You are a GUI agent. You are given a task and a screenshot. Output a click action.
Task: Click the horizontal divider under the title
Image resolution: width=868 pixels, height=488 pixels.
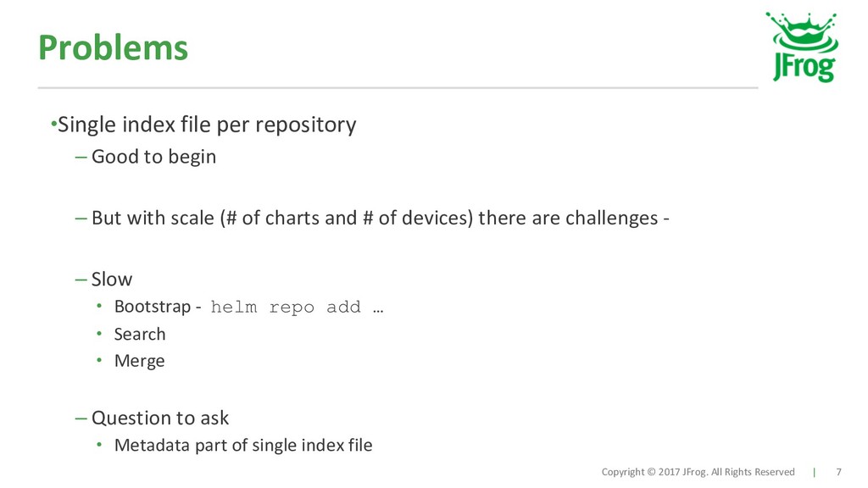(x=398, y=87)
